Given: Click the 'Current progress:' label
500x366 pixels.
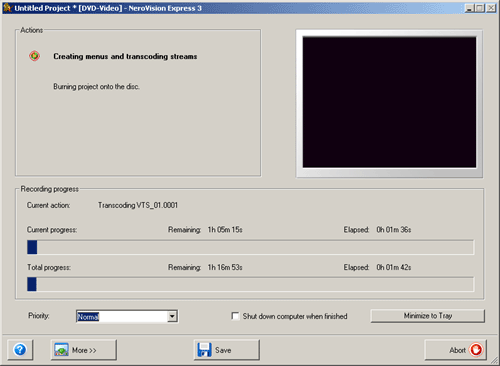Looking at the screenshot, I should (x=52, y=230).
